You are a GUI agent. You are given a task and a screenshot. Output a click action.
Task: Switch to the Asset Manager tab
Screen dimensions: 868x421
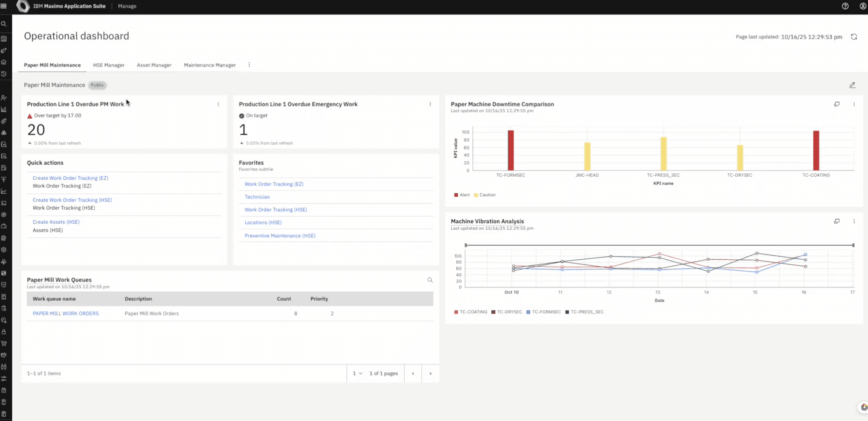(154, 65)
